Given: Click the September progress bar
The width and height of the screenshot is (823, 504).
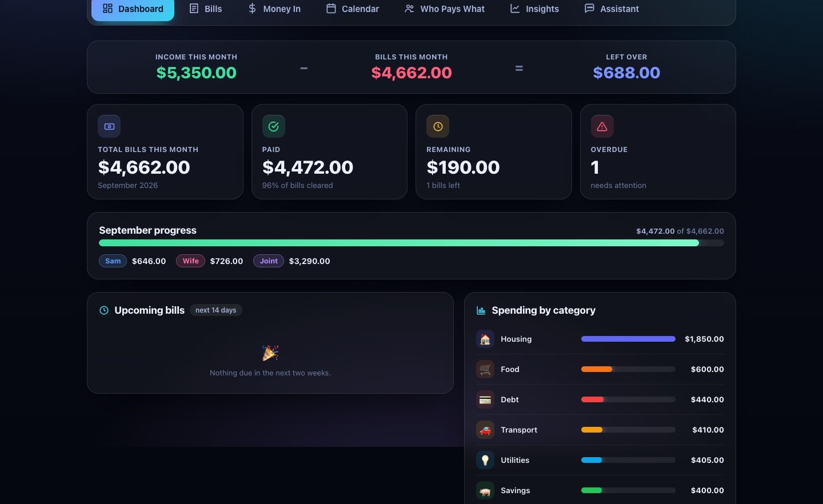Looking at the screenshot, I should 411,243.
